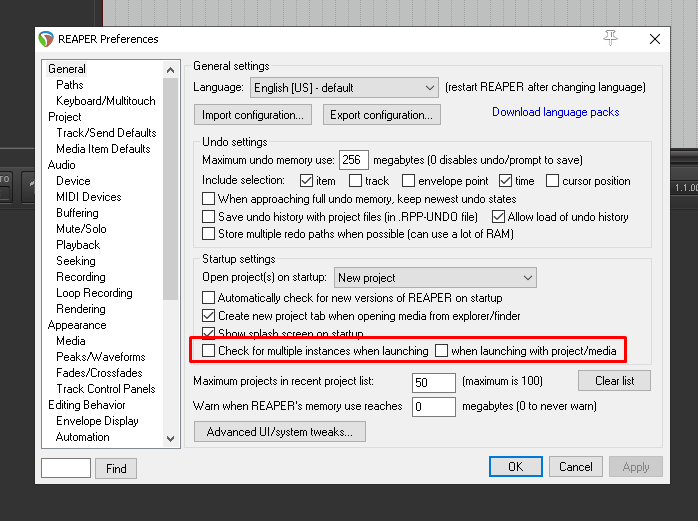Viewport: 698px width, 521px height.
Task: Open Track Control Panels page
Action: point(106,390)
